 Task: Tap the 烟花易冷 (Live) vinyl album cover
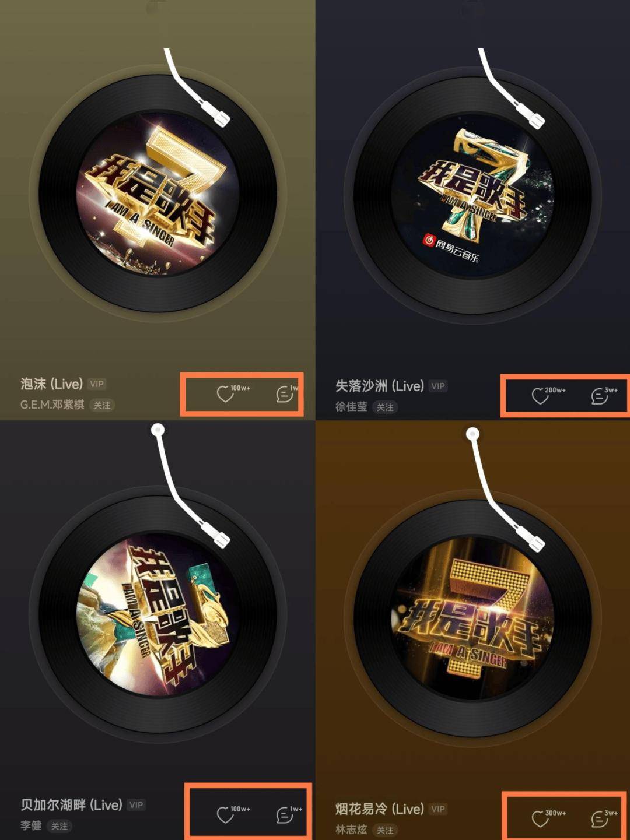click(473, 618)
